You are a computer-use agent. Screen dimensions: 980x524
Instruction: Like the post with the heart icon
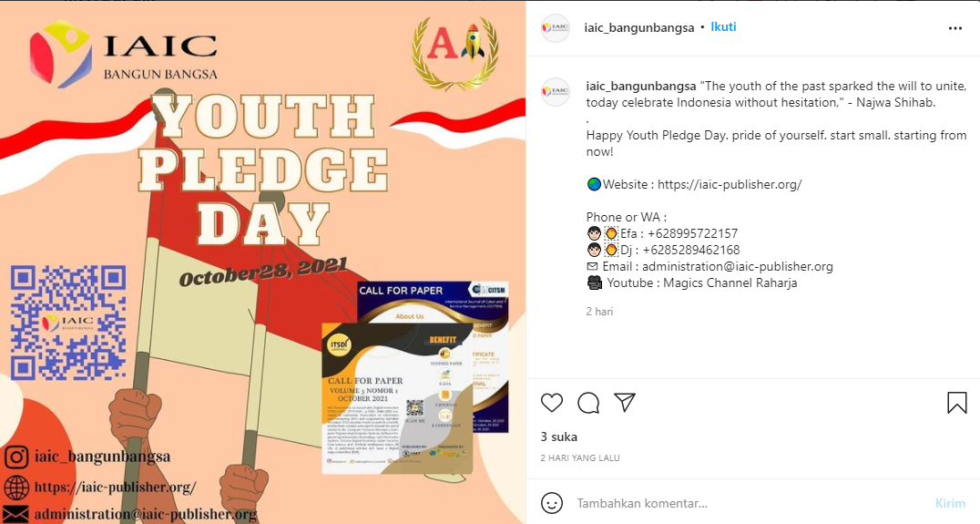point(552,403)
